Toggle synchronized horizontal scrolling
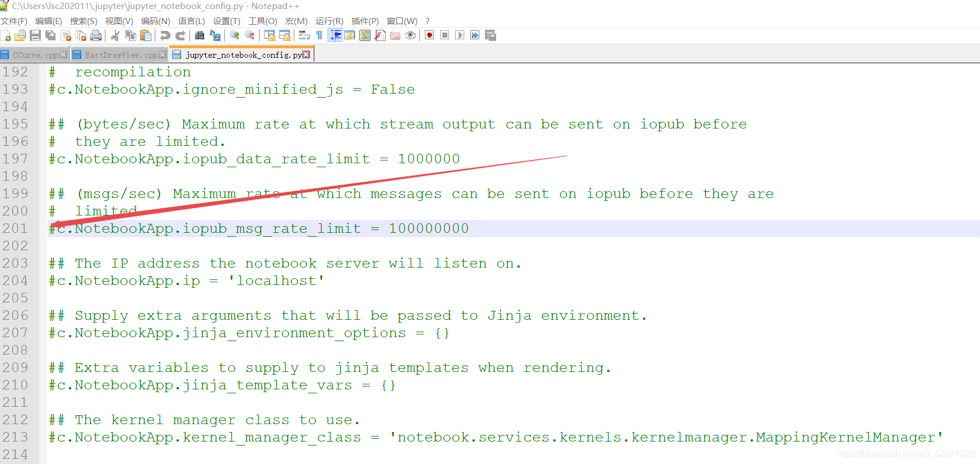980x464 pixels. (x=285, y=35)
